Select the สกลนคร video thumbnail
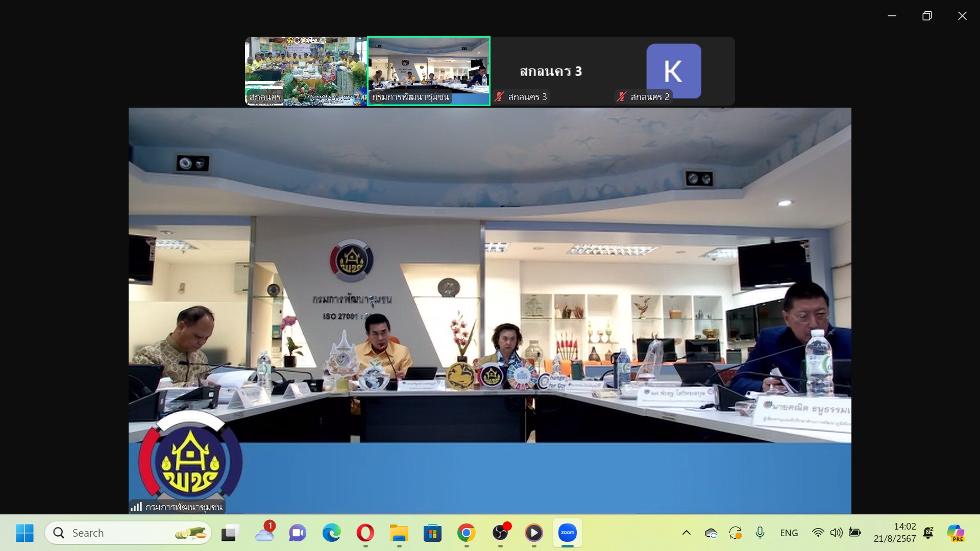This screenshot has width=980, height=551. click(x=306, y=71)
